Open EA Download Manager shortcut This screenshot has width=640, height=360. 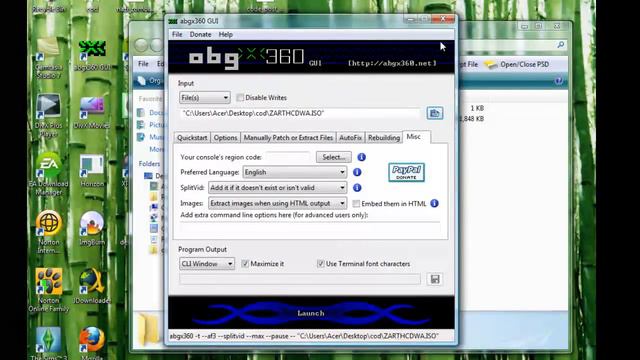pos(49,174)
